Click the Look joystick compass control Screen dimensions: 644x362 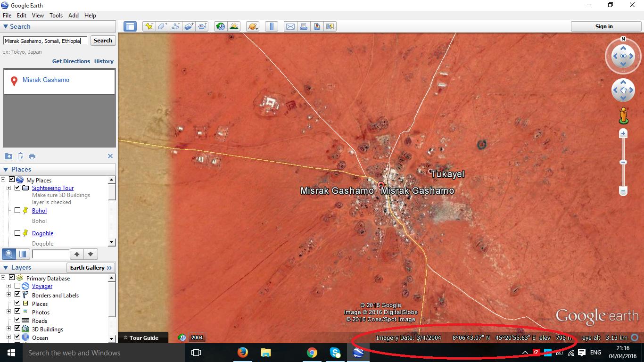(623, 56)
